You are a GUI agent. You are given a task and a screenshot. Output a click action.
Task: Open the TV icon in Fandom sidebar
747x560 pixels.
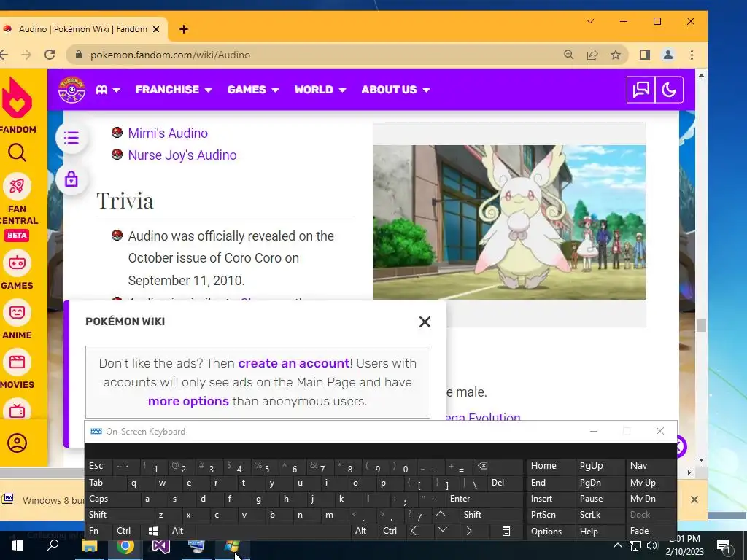pos(18,410)
